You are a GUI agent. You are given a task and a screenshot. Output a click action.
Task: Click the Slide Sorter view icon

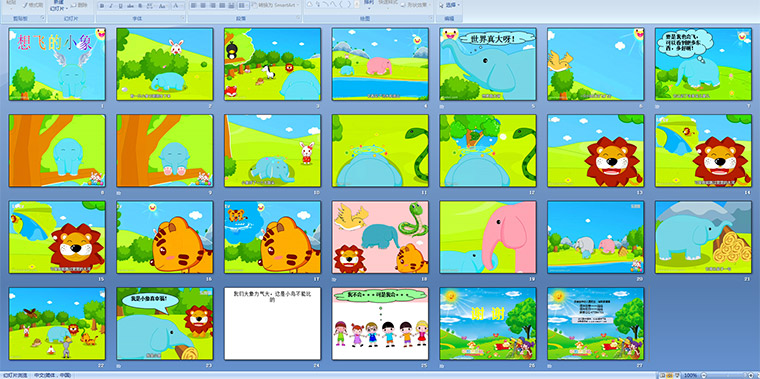pyautogui.click(x=670, y=375)
